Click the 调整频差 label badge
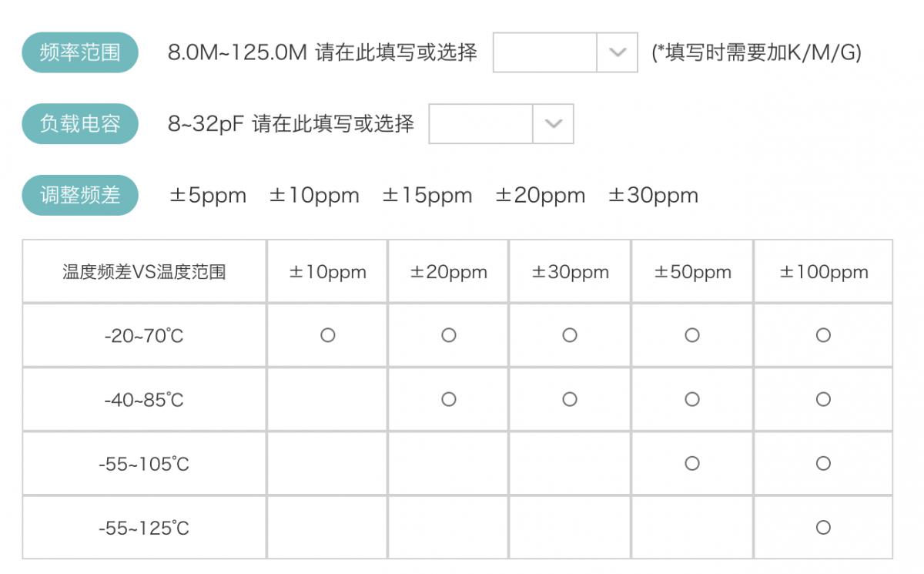This screenshot has width=924, height=574. tap(80, 196)
